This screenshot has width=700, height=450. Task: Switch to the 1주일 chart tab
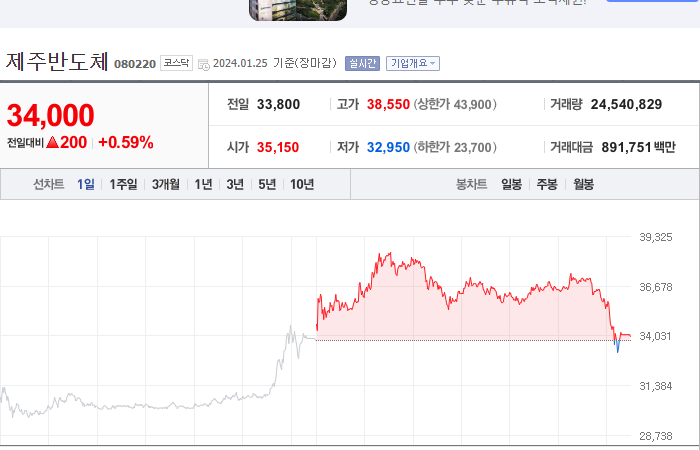[x=123, y=184]
